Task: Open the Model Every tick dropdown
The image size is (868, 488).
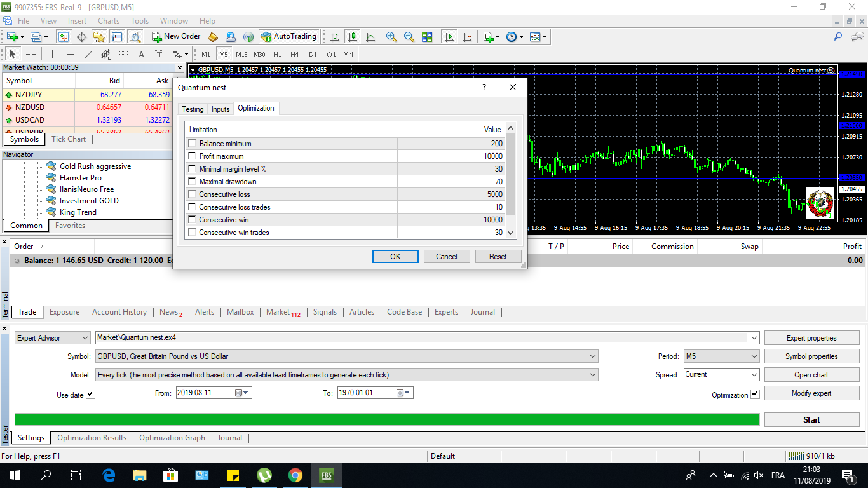Action: click(593, 375)
